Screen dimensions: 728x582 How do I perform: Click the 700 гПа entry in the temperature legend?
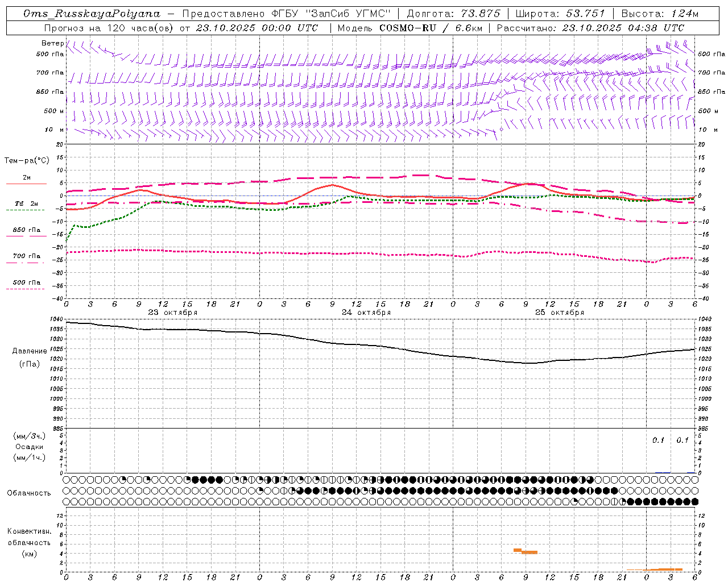[x=27, y=256]
